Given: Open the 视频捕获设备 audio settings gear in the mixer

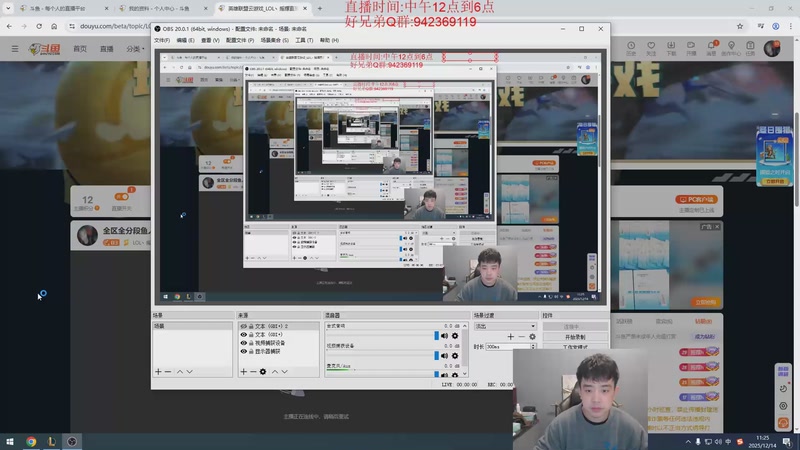Looking at the screenshot, I should (x=455, y=356).
